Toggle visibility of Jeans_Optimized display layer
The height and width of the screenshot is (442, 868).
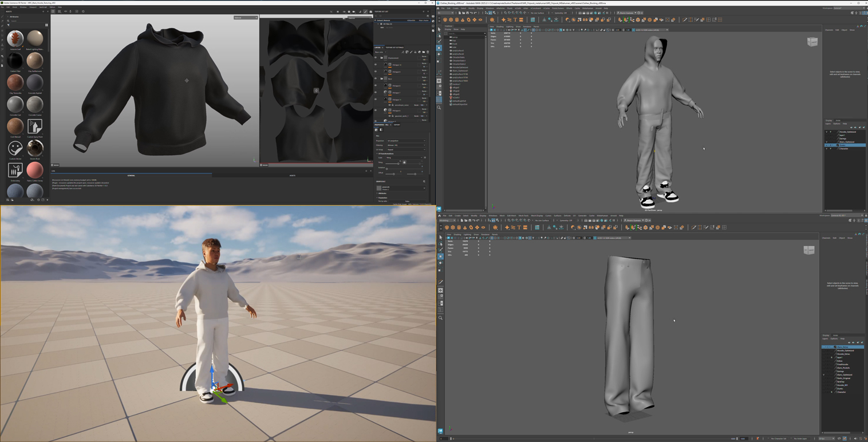[826, 142]
